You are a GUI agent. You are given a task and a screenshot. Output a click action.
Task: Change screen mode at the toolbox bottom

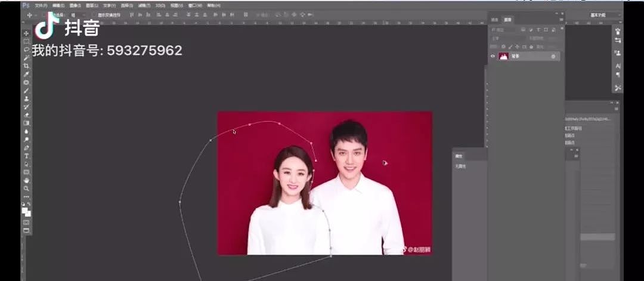[x=26, y=231]
